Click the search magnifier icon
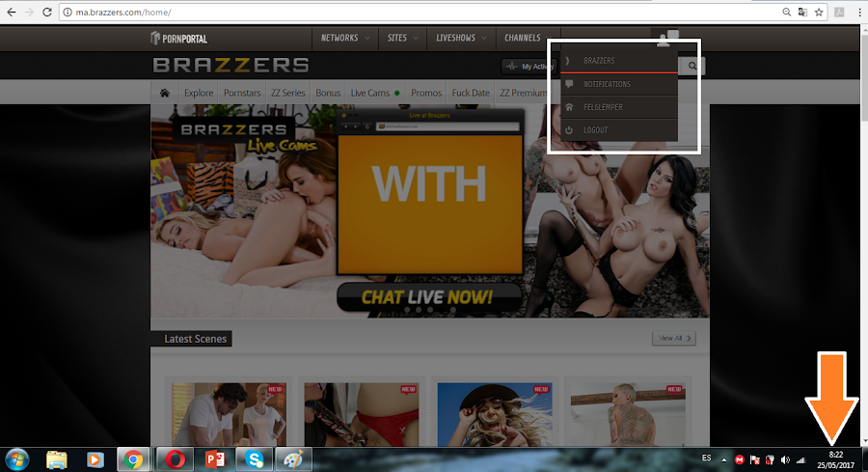The height and width of the screenshot is (472, 868). [692, 66]
